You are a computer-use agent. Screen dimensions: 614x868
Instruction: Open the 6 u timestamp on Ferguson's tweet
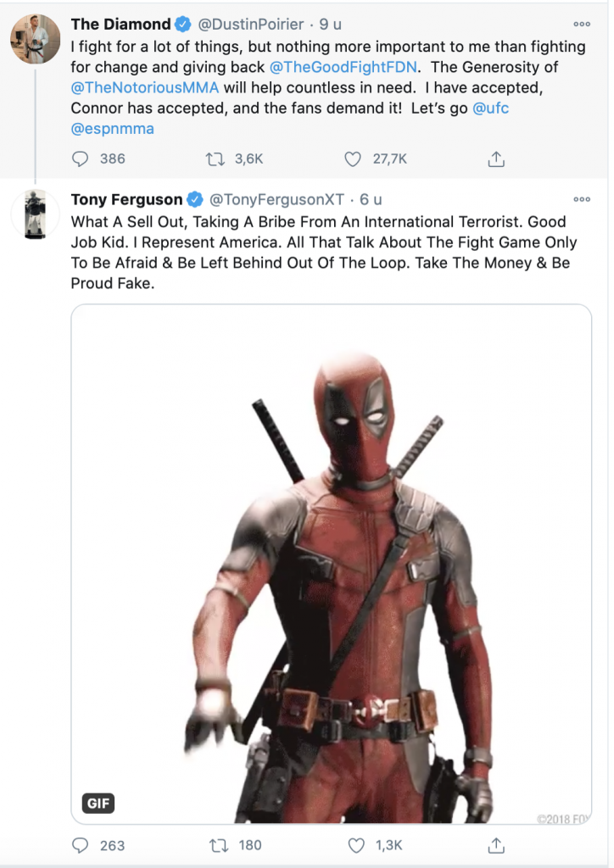pos(371,199)
